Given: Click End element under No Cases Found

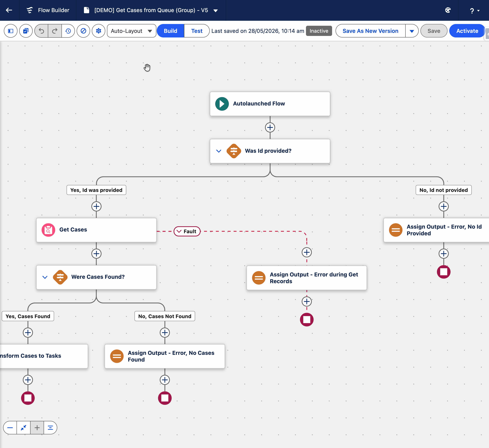Looking at the screenshot, I should (x=165, y=398).
